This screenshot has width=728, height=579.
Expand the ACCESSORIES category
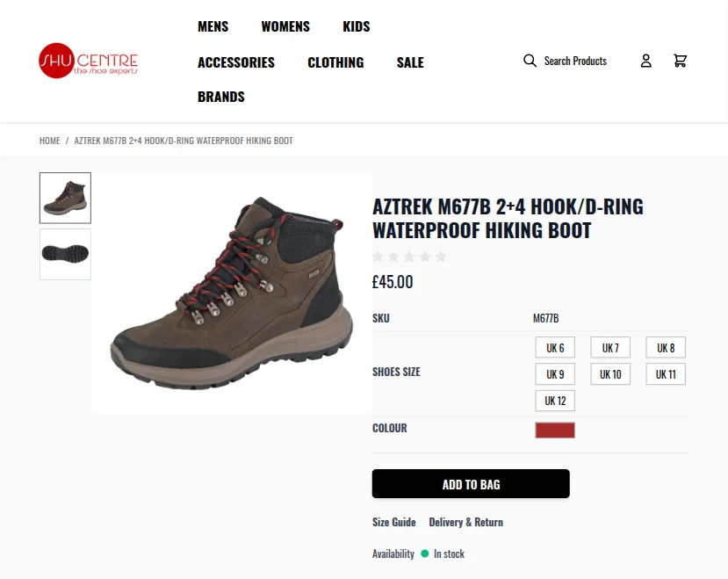[x=235, y=62]
